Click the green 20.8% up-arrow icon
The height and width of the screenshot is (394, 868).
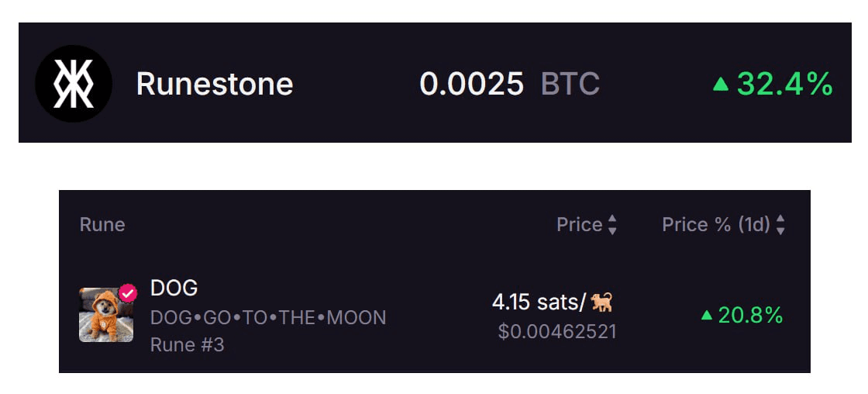[x=706, y=316]
